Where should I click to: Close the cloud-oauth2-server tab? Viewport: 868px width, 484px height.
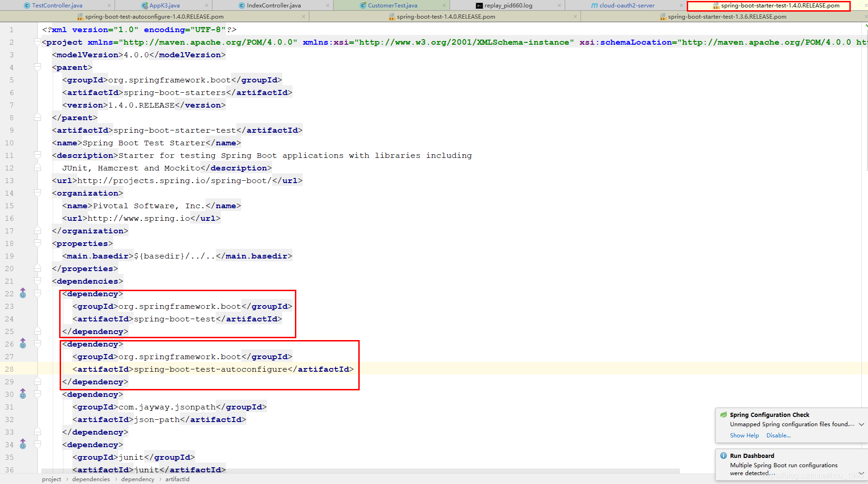coord(681,6)
